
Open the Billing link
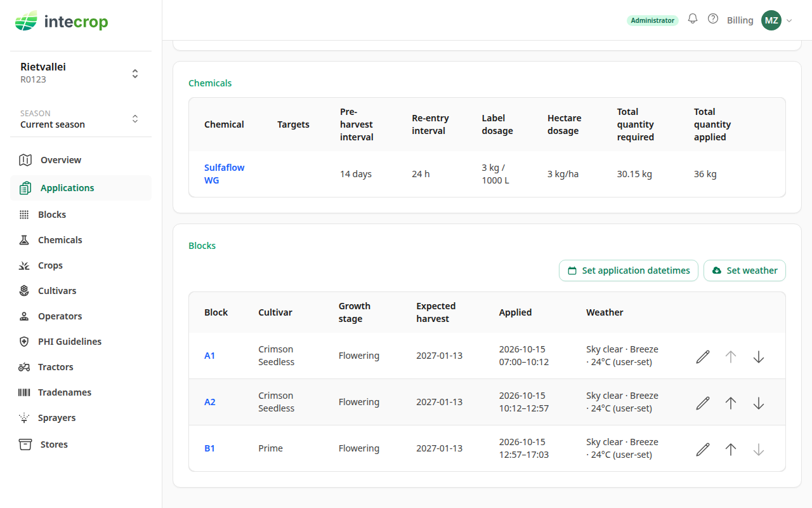tap(740, 20)
